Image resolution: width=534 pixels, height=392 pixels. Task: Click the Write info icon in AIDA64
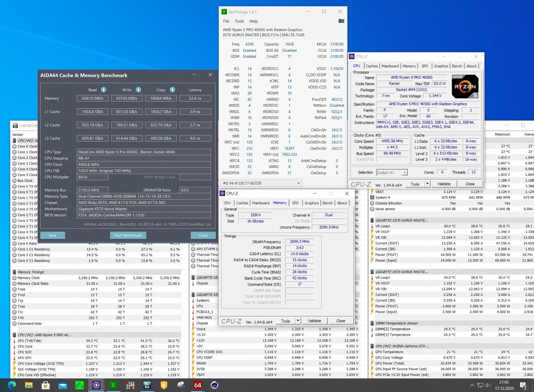138,90
